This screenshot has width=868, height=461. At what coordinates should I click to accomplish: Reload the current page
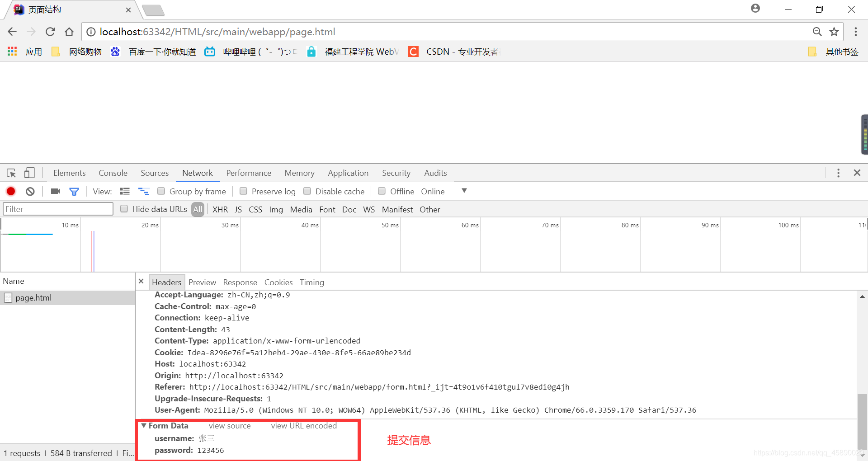click(50, 32)
